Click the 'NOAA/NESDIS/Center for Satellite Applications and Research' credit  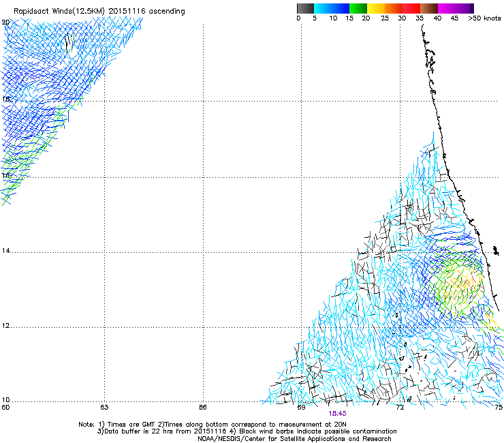tap(294, 439)
